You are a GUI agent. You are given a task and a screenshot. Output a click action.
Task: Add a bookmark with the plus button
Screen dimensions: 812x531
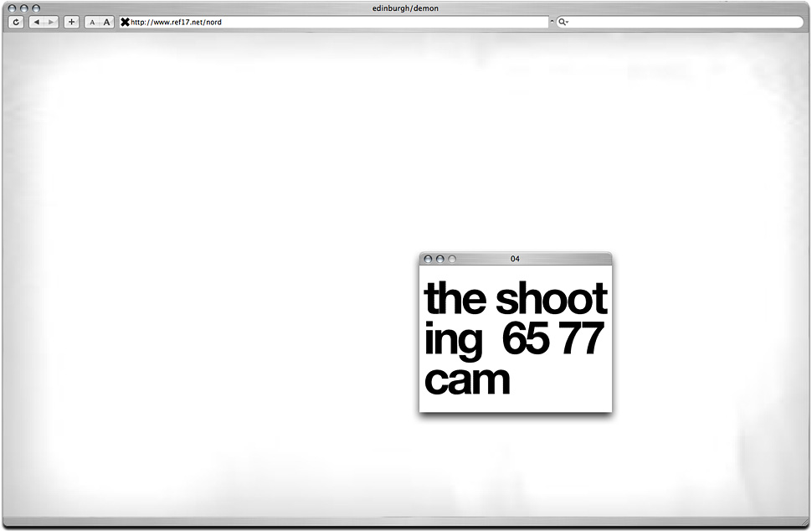[x=71, y=22]
